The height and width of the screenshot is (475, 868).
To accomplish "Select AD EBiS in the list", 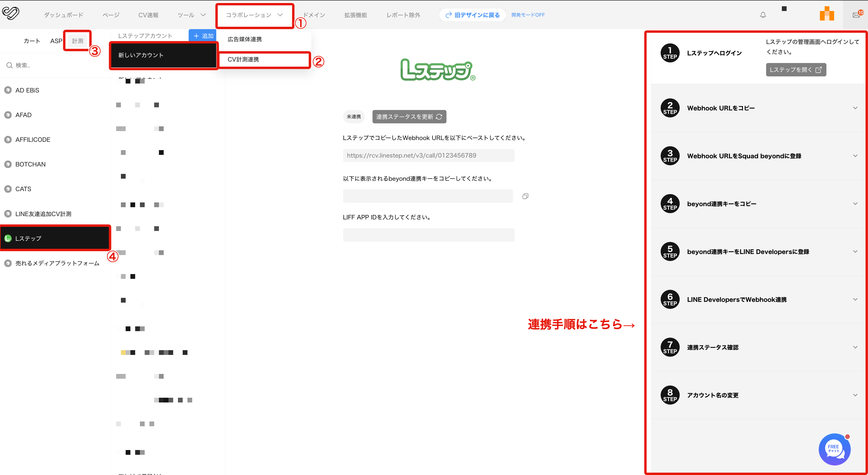I will 55,90.
